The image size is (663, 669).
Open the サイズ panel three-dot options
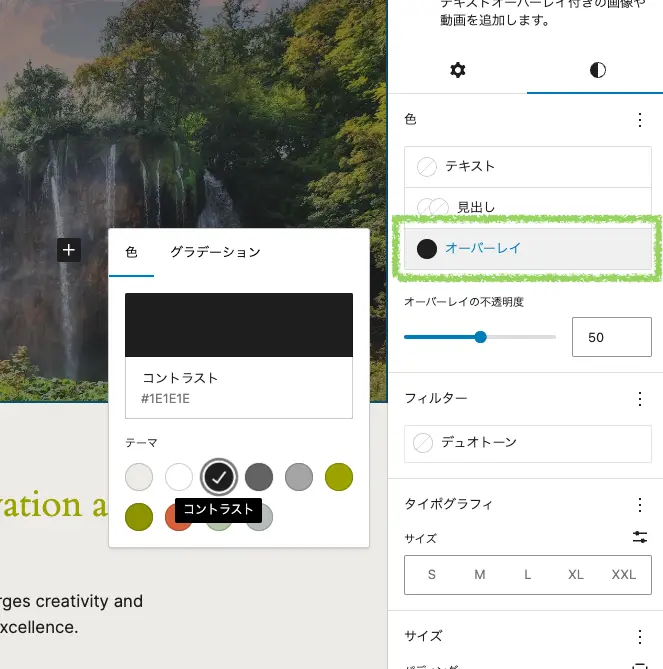pyautogui.click(x=640, y=637)
